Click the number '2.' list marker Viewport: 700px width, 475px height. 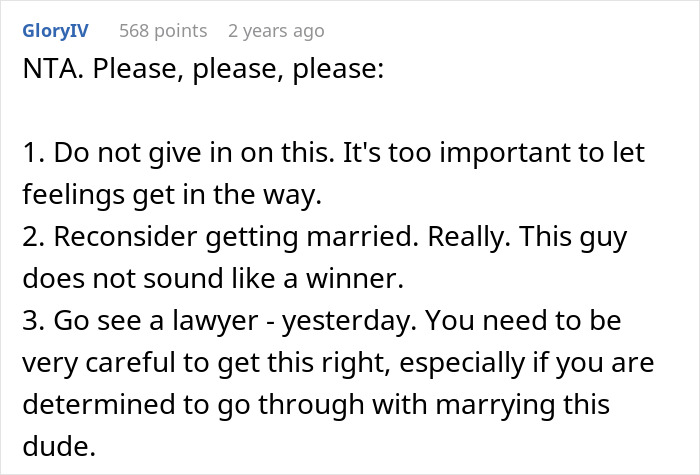(x=33, y=237)
